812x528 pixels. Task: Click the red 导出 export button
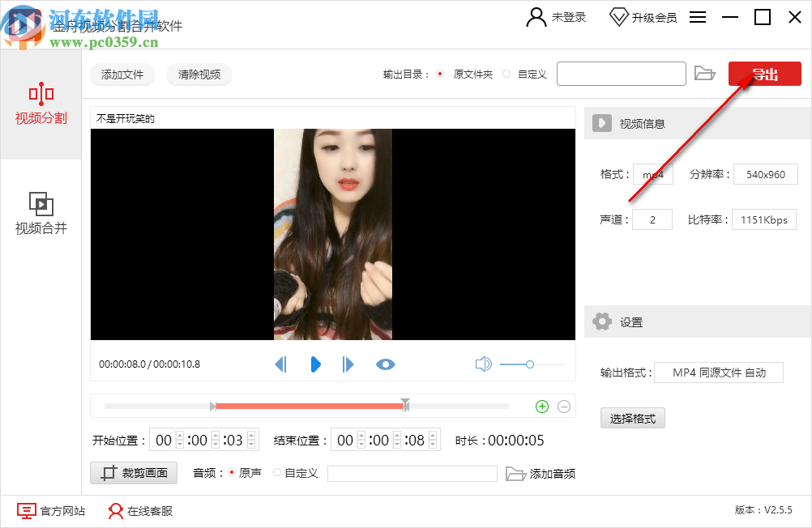click(x=763, y=73)
